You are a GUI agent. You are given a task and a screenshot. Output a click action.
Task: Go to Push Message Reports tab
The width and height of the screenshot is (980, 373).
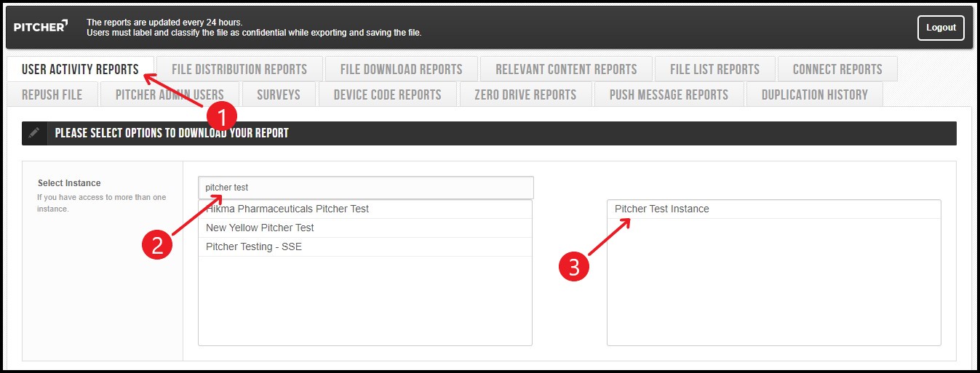[668, 95]
